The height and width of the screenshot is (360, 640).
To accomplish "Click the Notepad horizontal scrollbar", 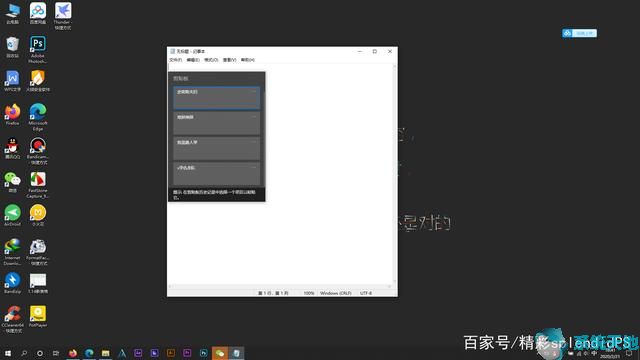I will pyautogui.click(x=280, y=287).
